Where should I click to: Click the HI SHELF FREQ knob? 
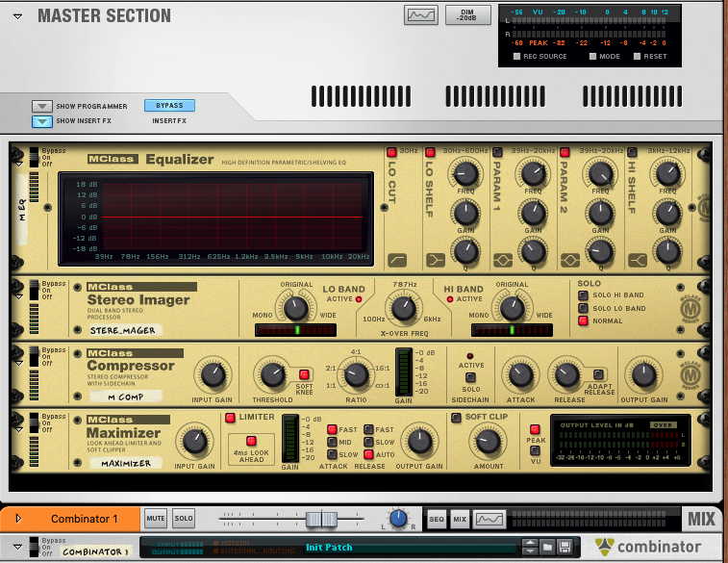(x=667, y=174)
